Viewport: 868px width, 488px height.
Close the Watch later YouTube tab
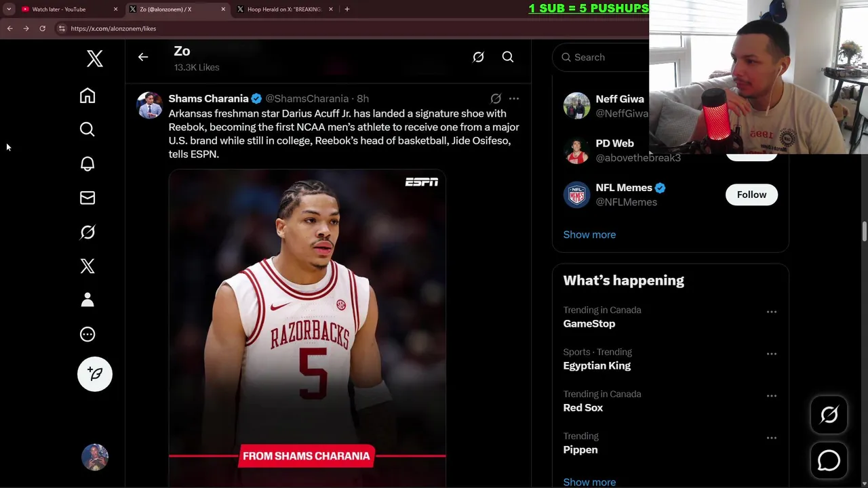click(x=115, y=9)
